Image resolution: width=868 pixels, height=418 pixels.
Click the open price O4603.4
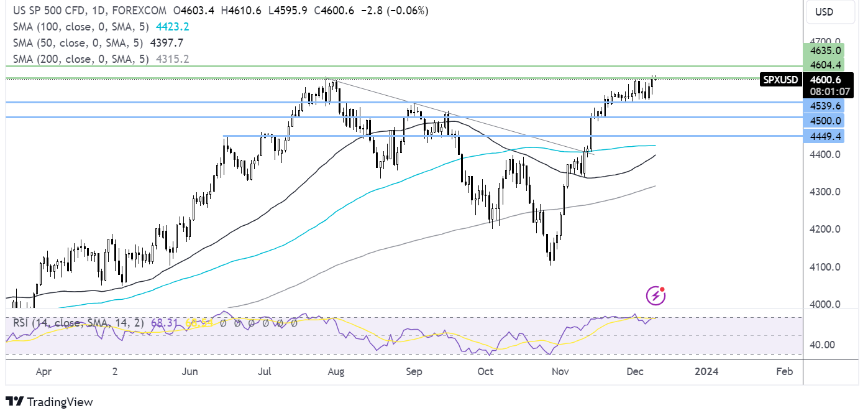click(195, 11)
